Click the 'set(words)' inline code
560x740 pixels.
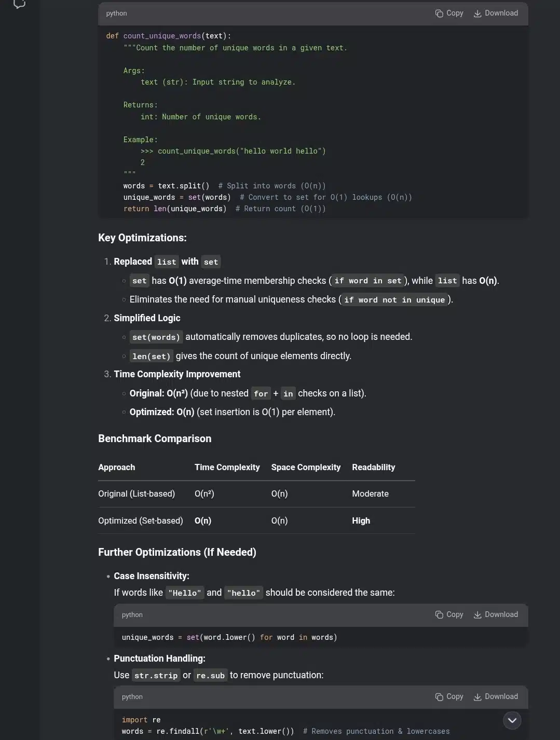[156, 337]
